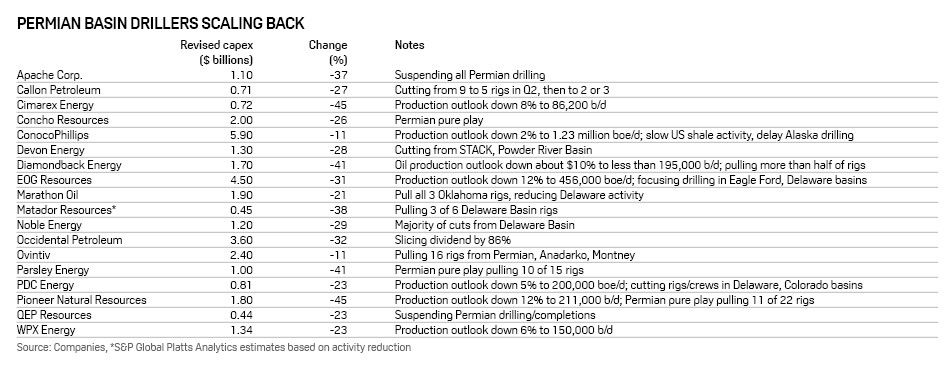Image resolution: width=948 pixels, height=375 pixels.
Task: Select the Change (%) column header
Action: coord(328,53)
